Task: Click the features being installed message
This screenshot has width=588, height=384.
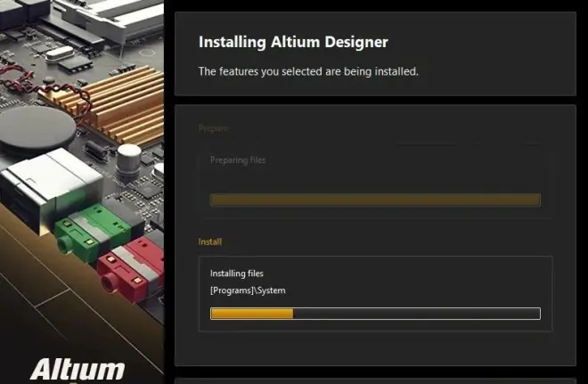Action: (308, 71)
